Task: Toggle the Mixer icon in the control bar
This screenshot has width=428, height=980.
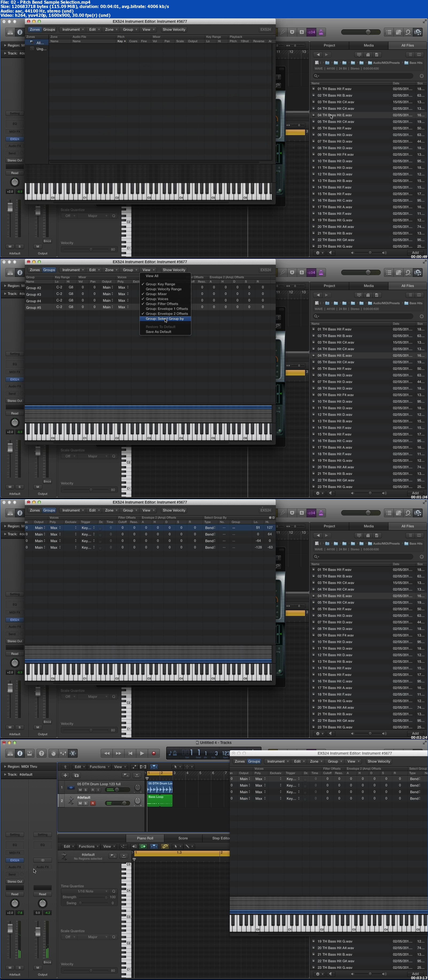Action: 63,753
